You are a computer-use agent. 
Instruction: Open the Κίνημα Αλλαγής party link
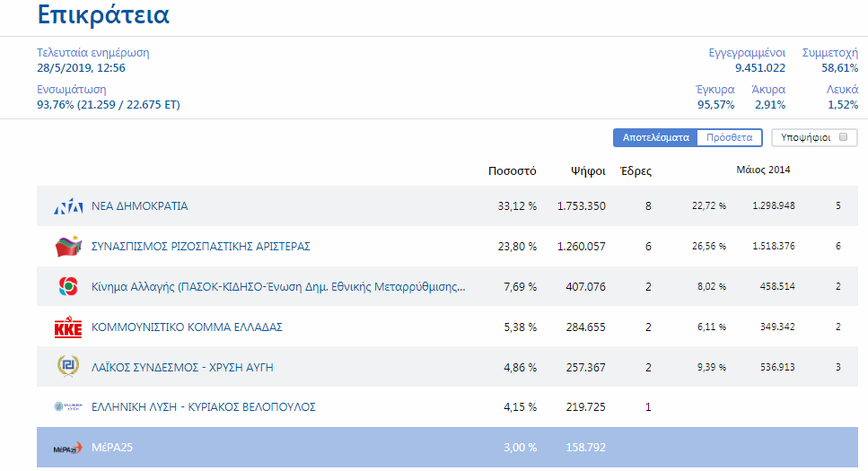[278, 287]
